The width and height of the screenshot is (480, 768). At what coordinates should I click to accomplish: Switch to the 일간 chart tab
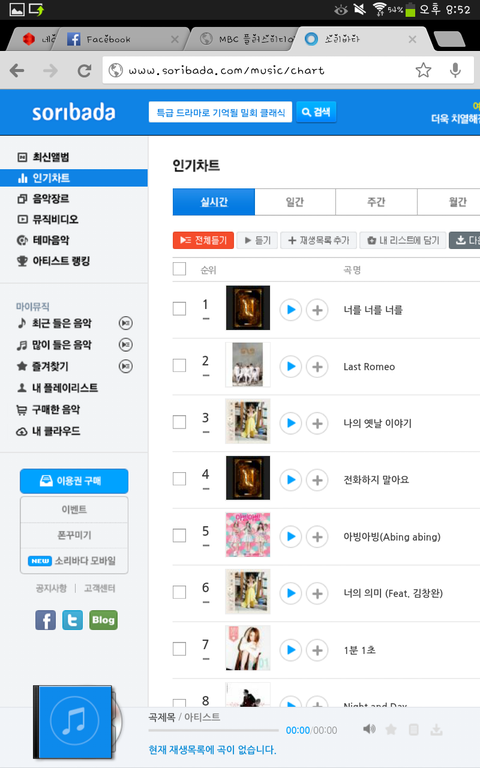tap(295, 202)
